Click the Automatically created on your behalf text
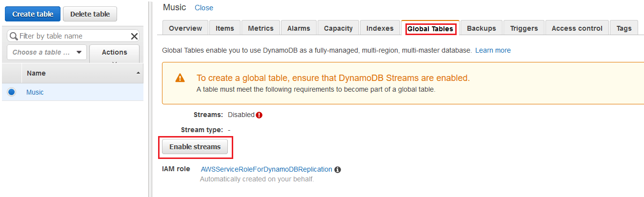The height and width of the screenshot is (197, 644). pyautogui.click(x=257, y=179)
